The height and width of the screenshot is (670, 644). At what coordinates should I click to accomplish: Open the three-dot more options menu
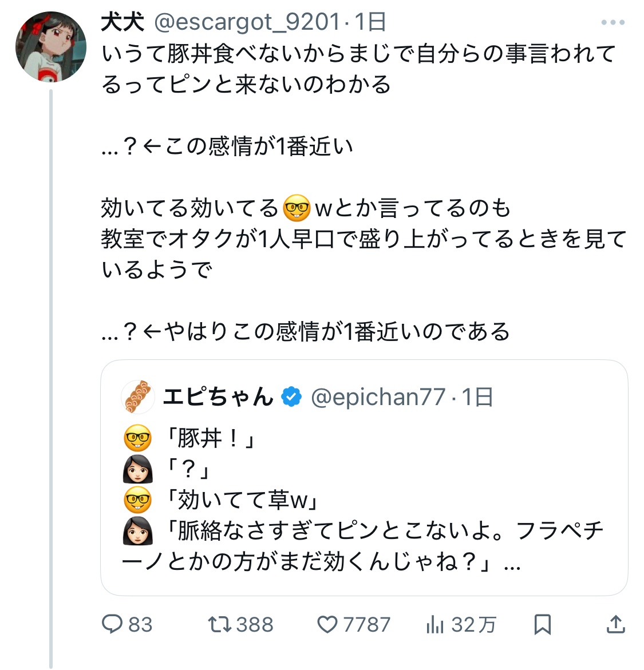613,23
